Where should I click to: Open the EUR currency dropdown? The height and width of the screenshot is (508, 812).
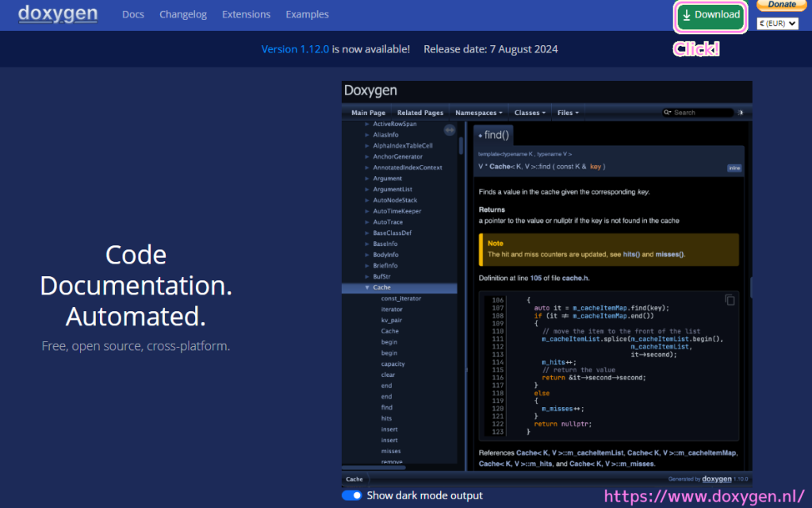[777, 24]
